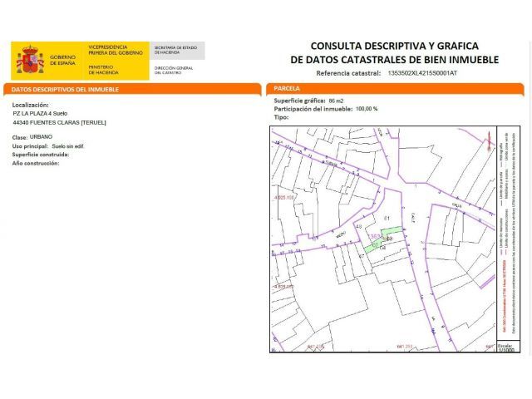
Task: Click the 'GOBIERNO DE ESPAÑA' text
Action: (63, 60)
